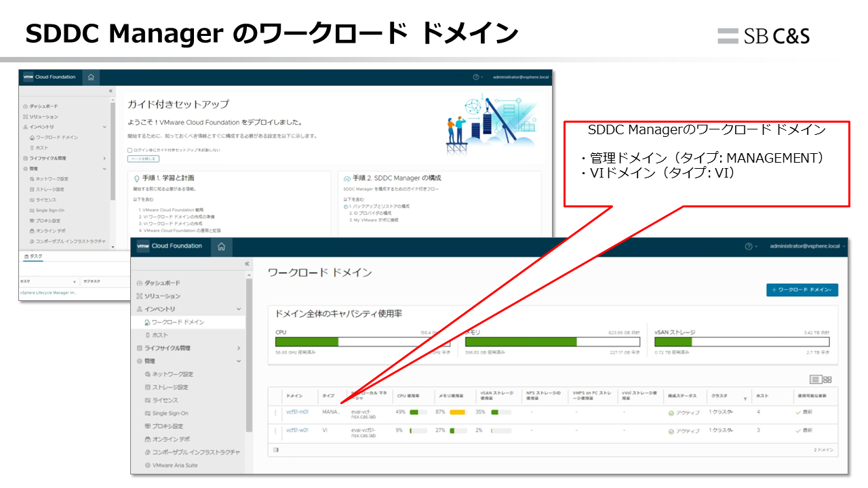Open the help icon in the back window header
868x488 pixels.
coord(476,77)
